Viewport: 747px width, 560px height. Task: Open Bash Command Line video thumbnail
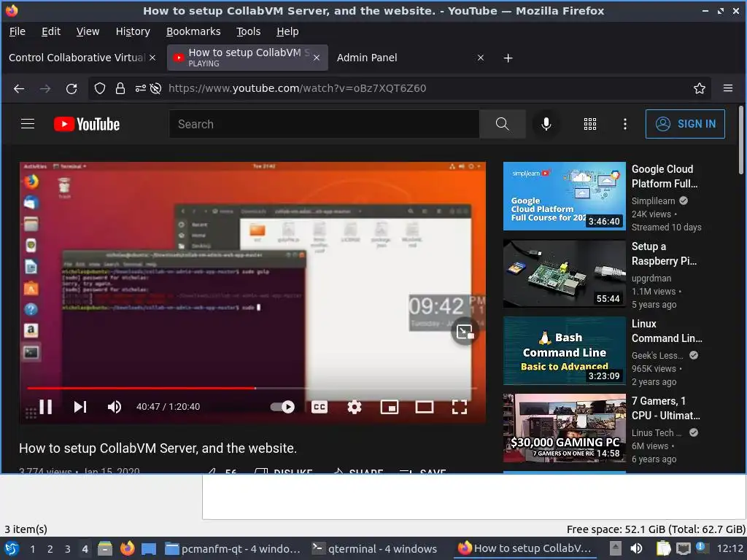tap(565, 351)
